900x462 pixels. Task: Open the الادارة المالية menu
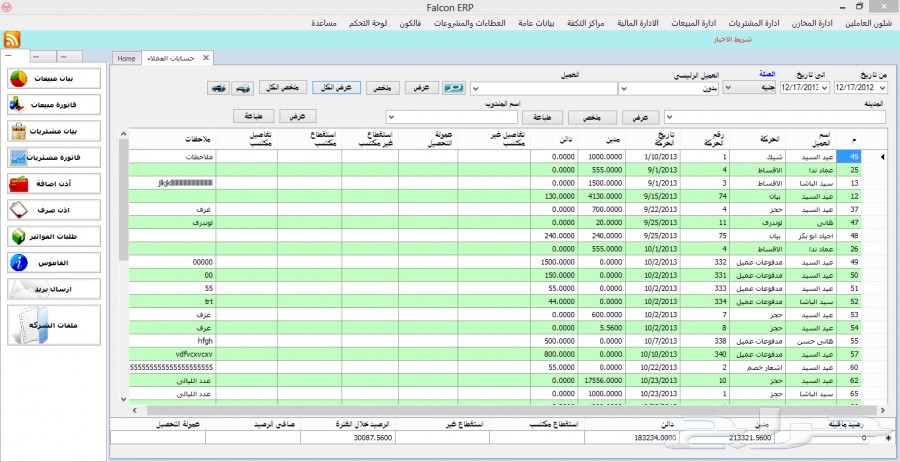[638, 24]
